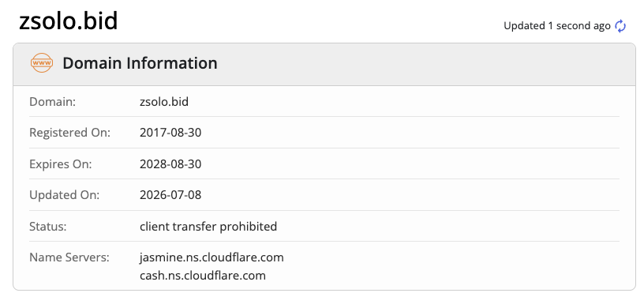Click the gray Domain Information header bar
The image size is (644, 293).
[x=324, y=64]
